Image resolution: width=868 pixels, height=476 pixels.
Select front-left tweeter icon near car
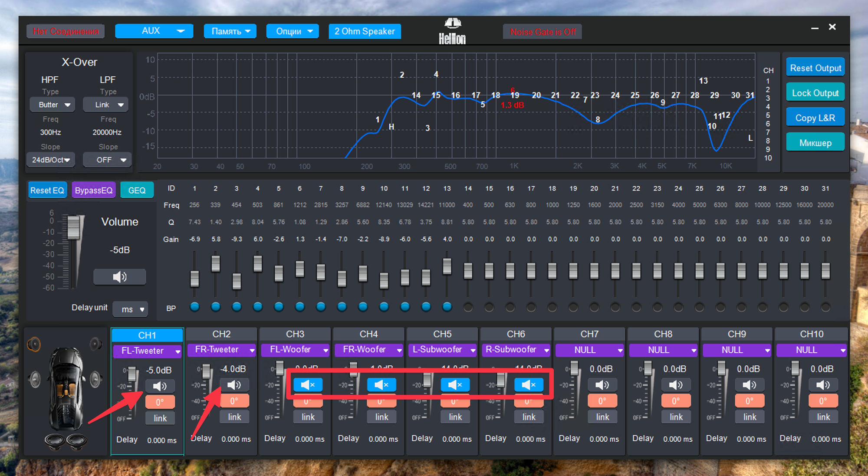[34, 345]
